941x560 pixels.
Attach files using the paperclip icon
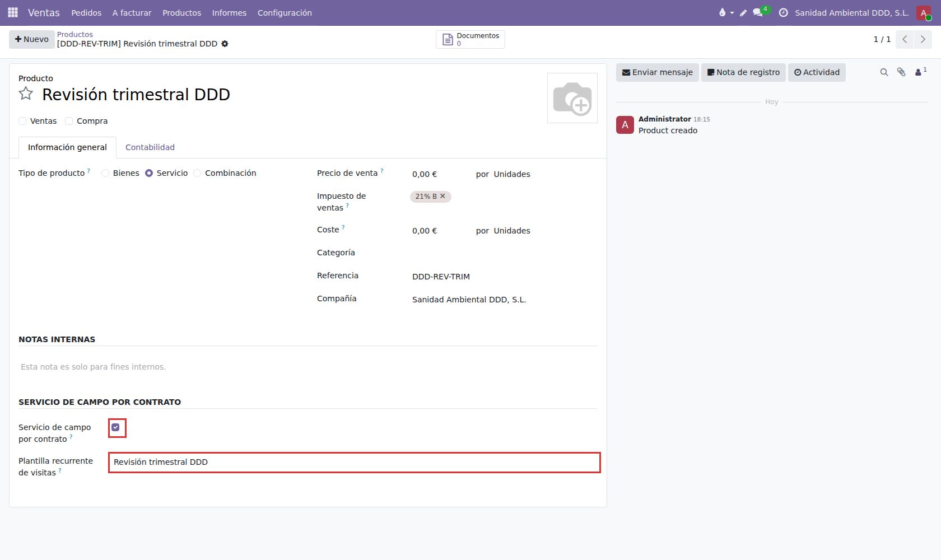click(x=901, y=72)
